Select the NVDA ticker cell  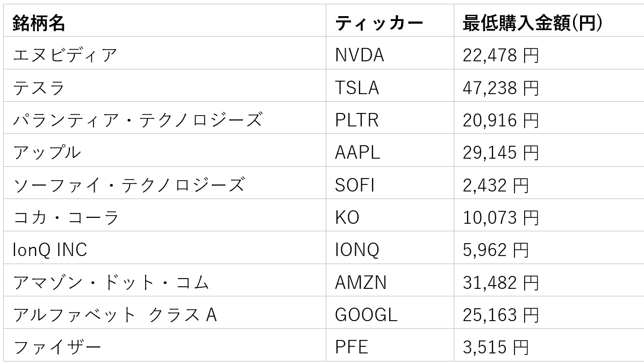coord(359,55)
